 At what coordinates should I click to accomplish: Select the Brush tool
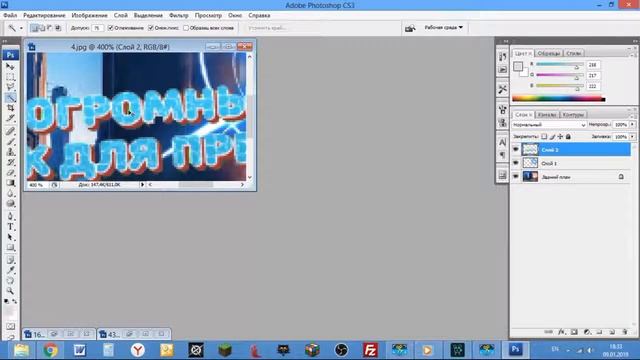pyautogui.click(x=10, y=142)
